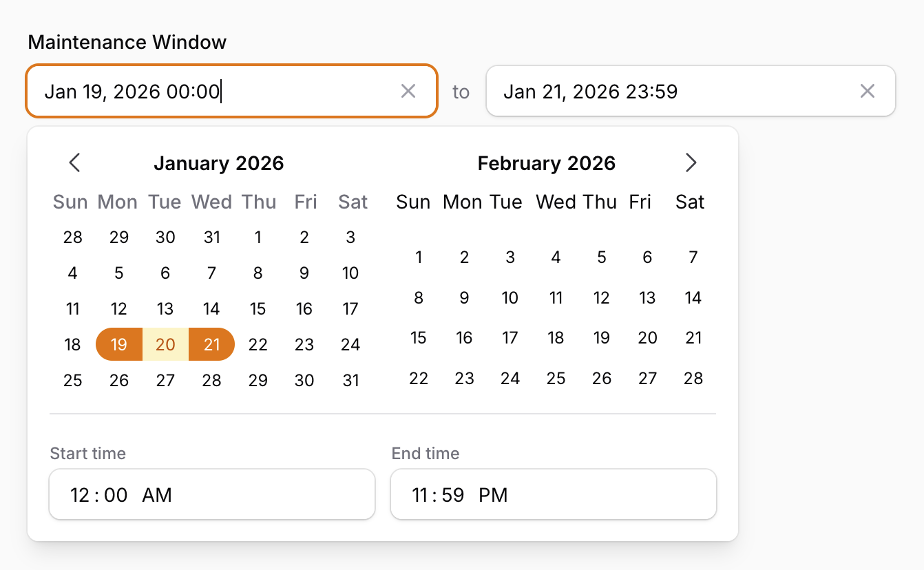The width and height of the screenshot is (924, 570).
Task: Click the End time field
Action: coord(553,494)
